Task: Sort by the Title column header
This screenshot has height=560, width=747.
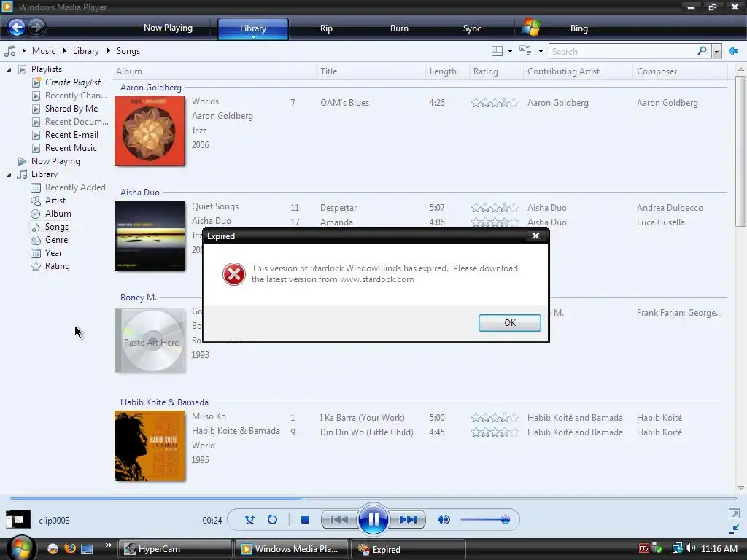Action: tap(370, 71)
